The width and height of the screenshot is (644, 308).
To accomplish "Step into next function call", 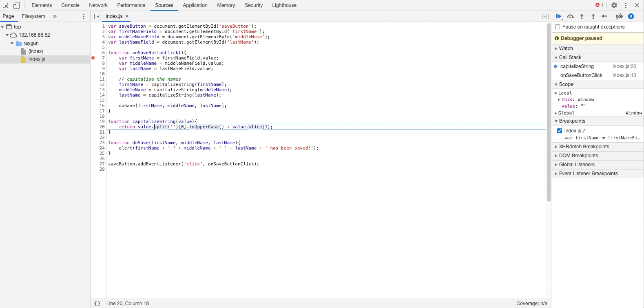I will [x=582, y=16].
